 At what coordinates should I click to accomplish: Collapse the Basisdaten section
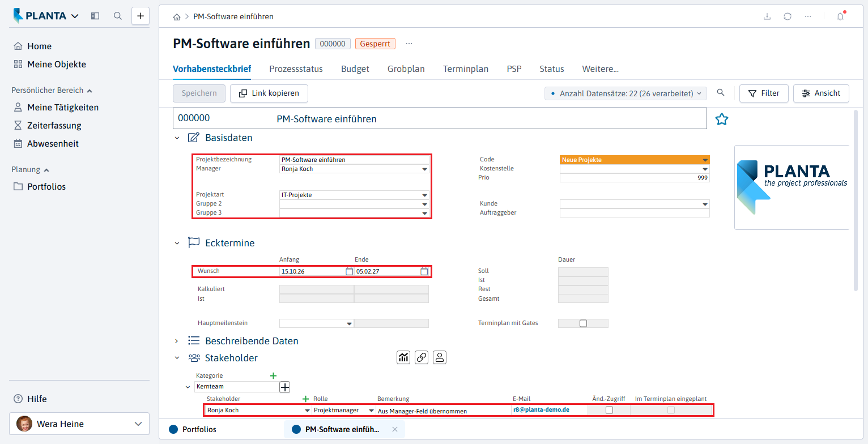coord(177,138)
